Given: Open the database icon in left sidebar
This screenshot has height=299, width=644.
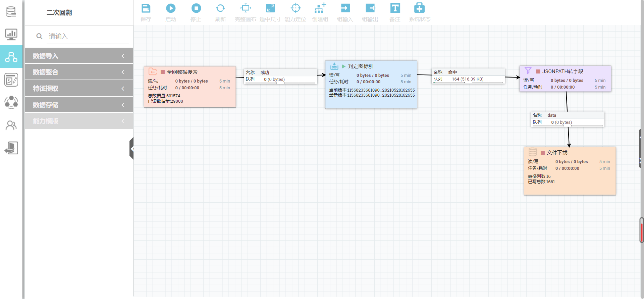Looking at the screenshot, I should tap(11, 12).
